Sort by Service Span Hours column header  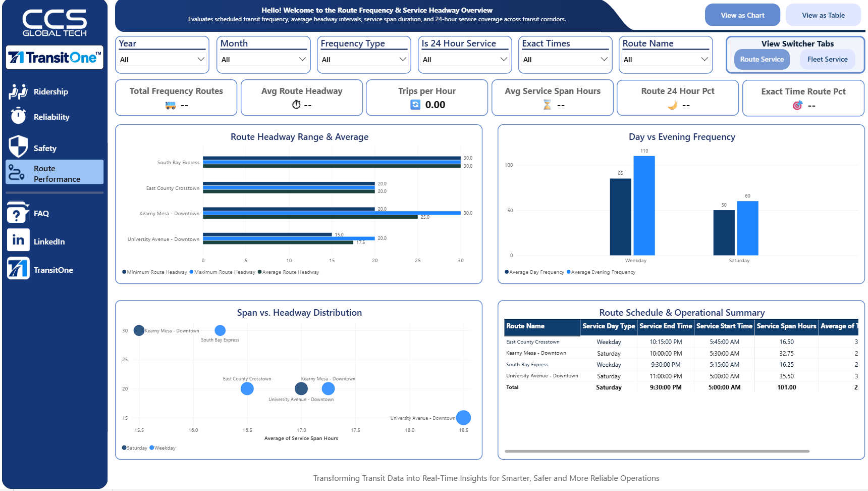(x=786, y=326)
